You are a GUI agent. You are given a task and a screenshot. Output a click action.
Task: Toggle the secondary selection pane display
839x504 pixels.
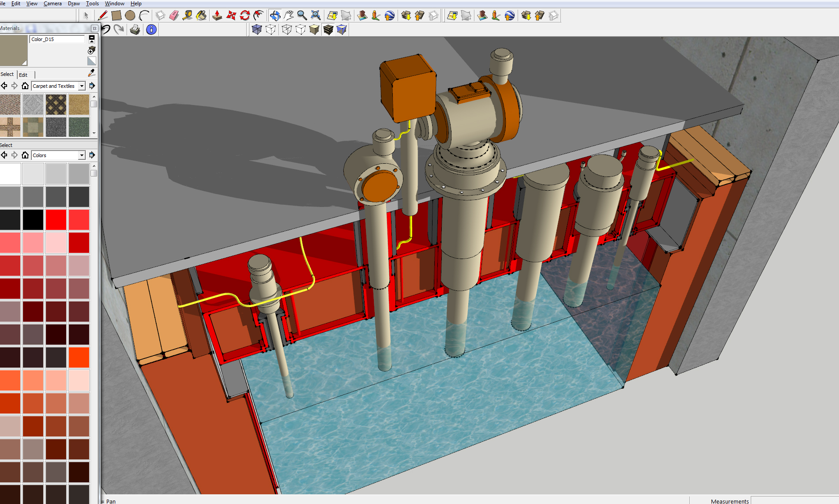tap(92, 39)
